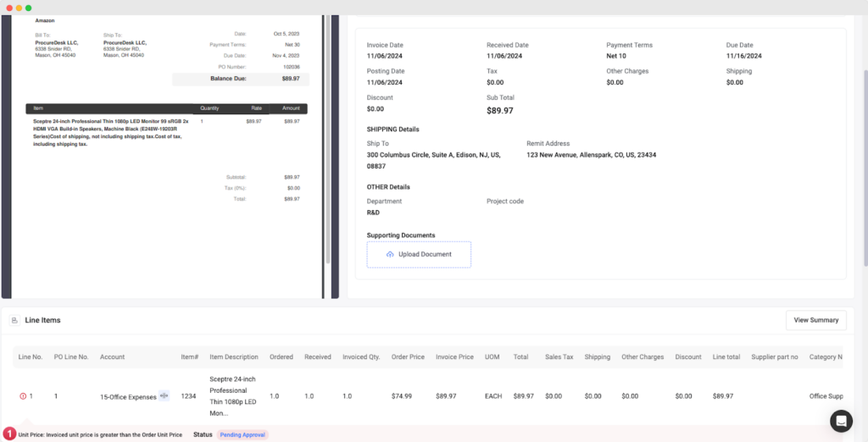This screenshot has height=442, width=868.
Task: Click the Sales Tax column header
Action: click(x=559, y=356)
